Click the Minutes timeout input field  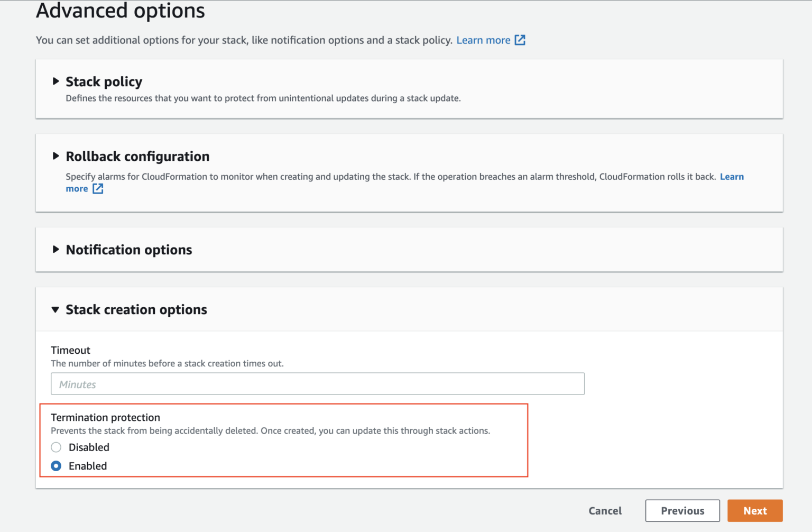[x=317, y=383]
